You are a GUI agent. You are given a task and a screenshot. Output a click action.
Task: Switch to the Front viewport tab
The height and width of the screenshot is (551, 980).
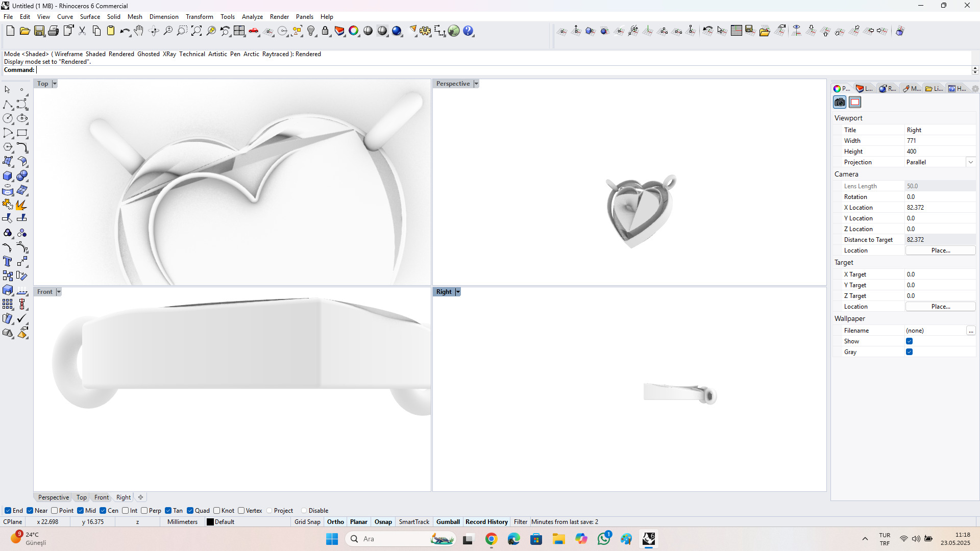point(101,497)
